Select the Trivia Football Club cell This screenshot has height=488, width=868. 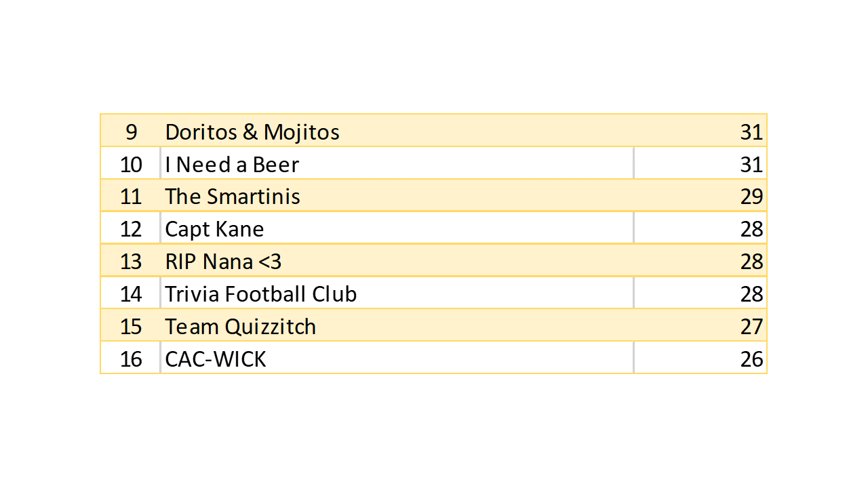261,294
